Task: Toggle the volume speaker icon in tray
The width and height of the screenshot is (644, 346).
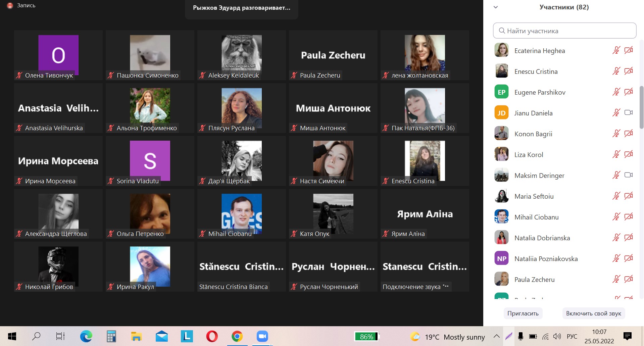Action: click(557, 336)
